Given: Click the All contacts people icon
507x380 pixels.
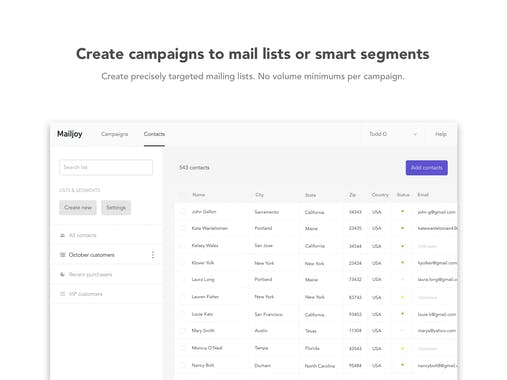Looking at the screenshot, I should coord(62,235).
